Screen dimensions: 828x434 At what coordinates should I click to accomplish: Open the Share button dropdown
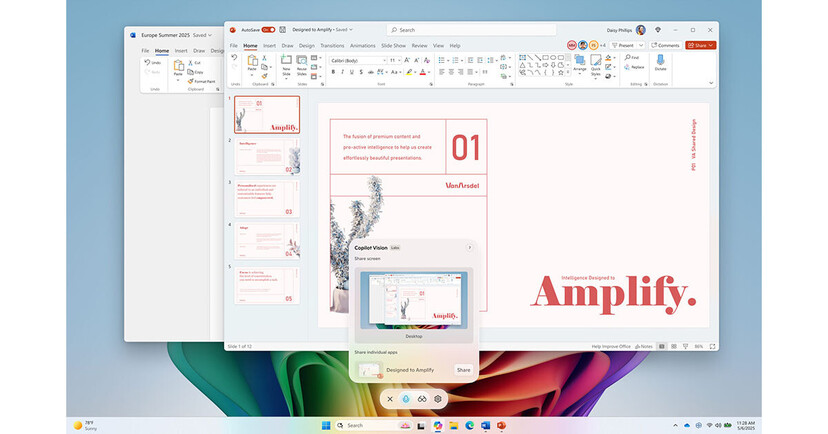[x=711, y=45]
